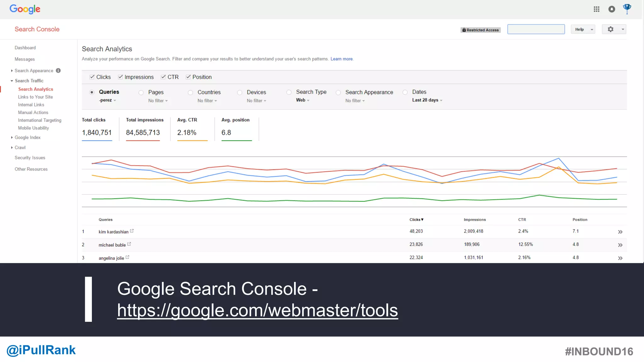
Task: Click the Avg. position value 6.8
Action: (226, 133)
